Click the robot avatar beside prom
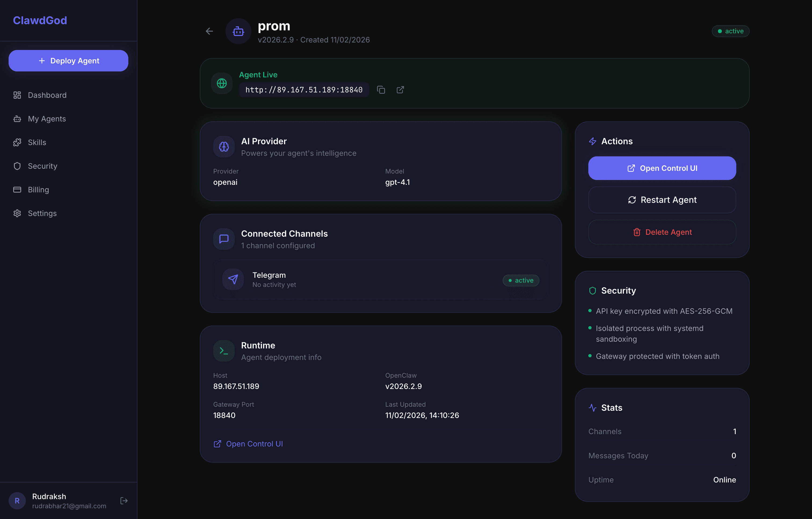812x519 pixels. 238,31
